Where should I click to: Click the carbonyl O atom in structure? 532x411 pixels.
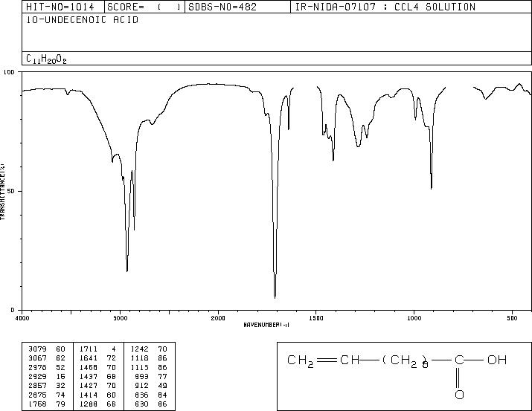[x=459, y=395]
